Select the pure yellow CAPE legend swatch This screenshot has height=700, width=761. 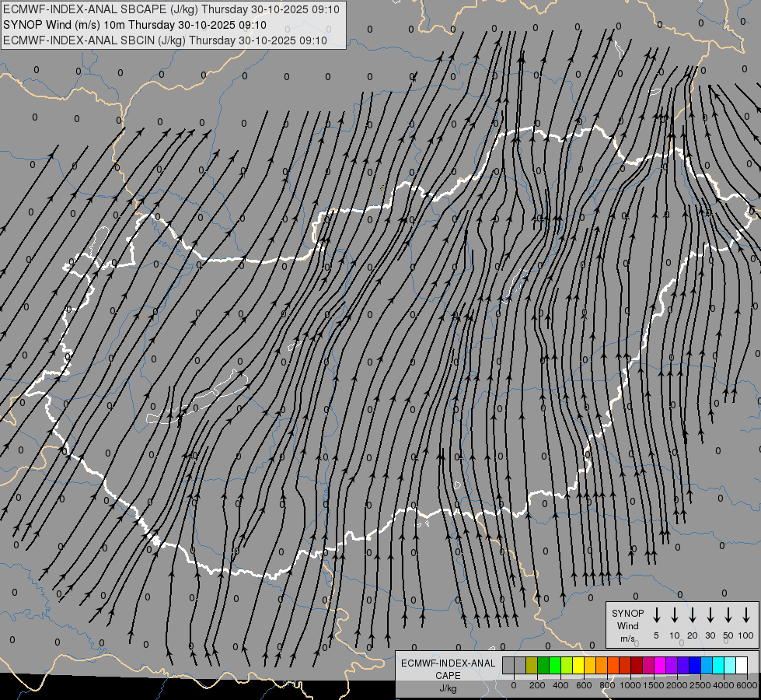(x=578, y=665)
